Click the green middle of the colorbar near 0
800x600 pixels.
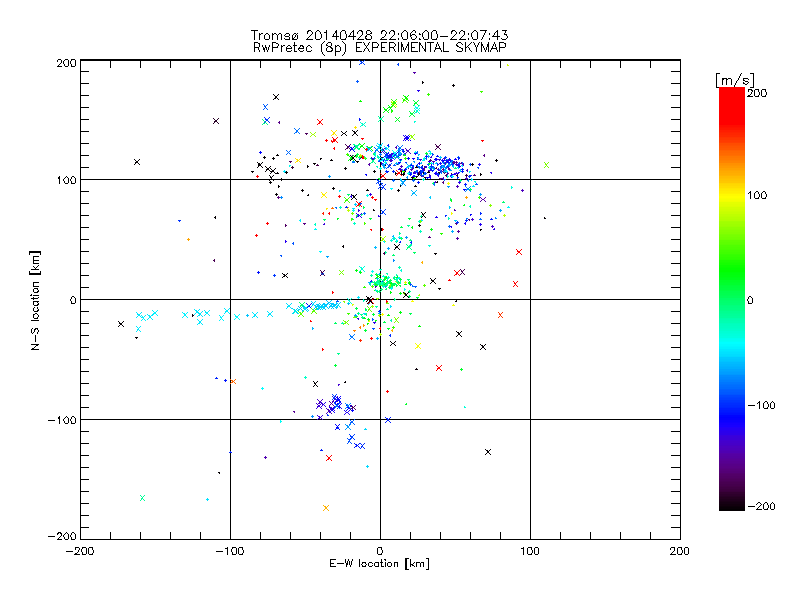pos(732,299)
